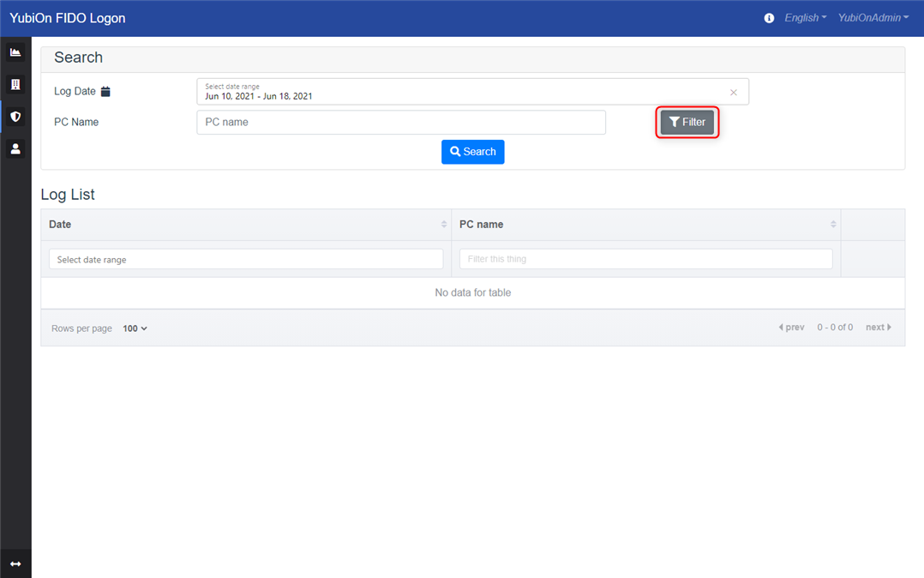Click the Filter button
The image size is (924, 578).
point(687,122)
